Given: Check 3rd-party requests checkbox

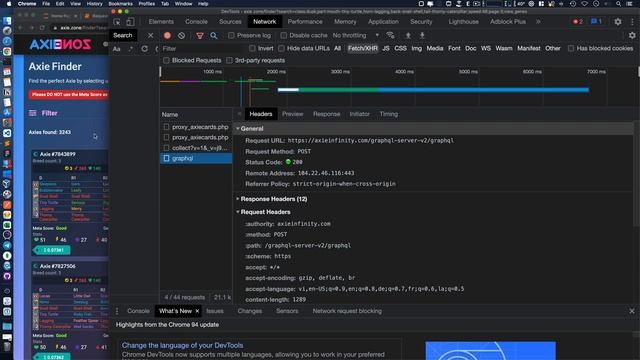Looking at the screenshot, I should point(229,60).
